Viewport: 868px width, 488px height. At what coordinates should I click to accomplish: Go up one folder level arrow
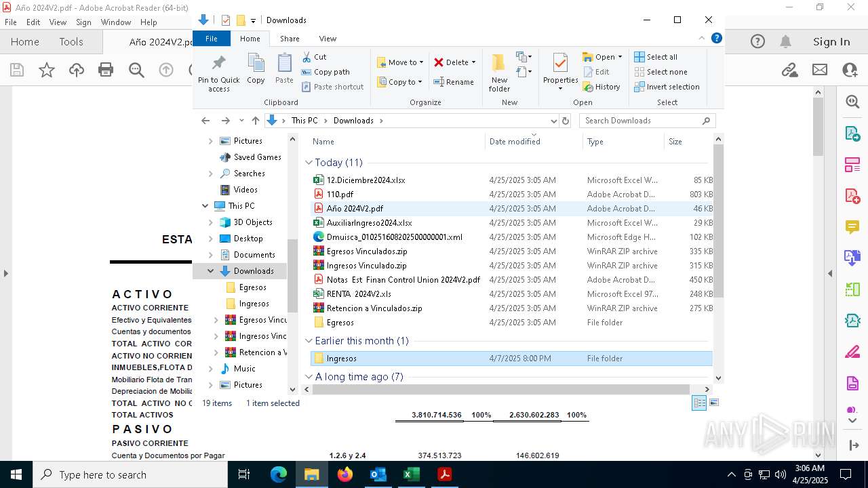click(x=255, y=121)
